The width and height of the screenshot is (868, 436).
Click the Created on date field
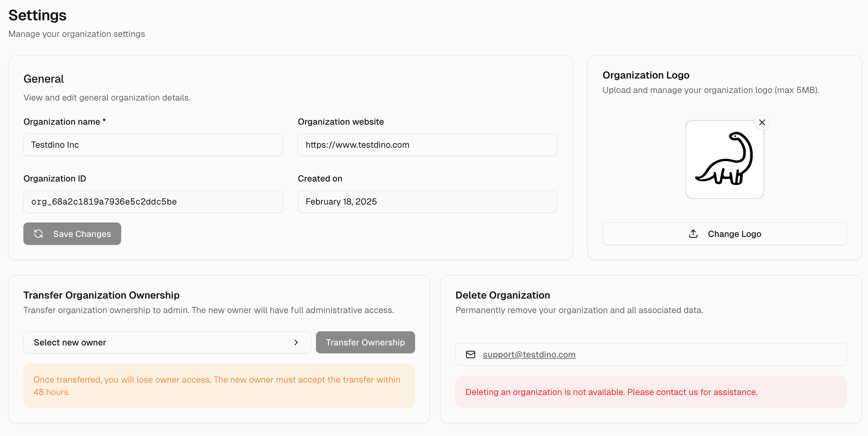[427, 201]
